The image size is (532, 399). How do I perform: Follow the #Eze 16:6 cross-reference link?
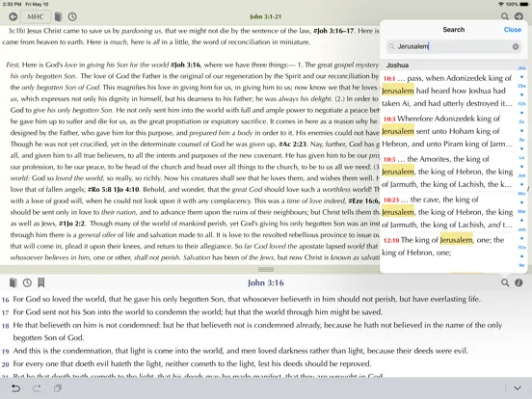click(x=363, y=200)
